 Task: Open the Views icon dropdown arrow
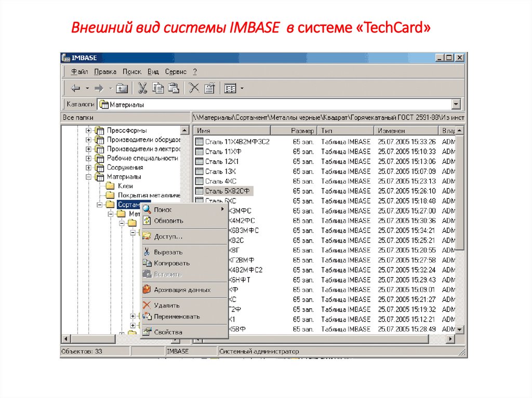(x=242, y=89)
